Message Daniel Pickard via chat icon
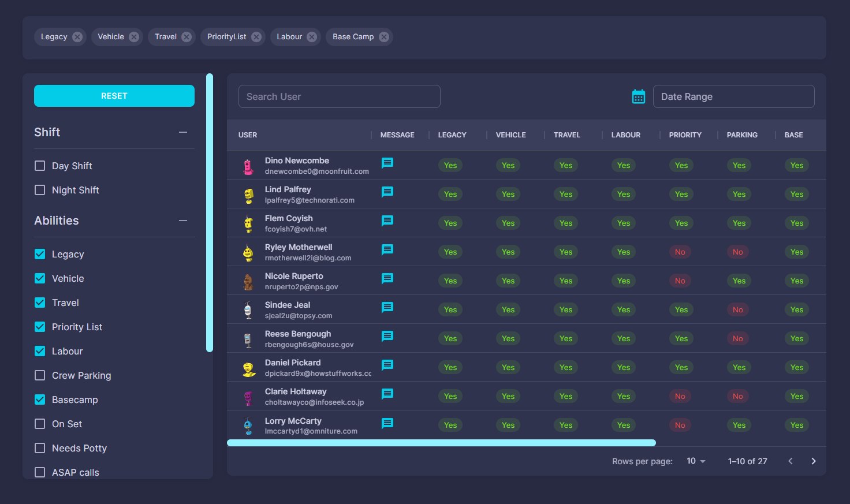This screenshot has width=850, height=504. 387,365
